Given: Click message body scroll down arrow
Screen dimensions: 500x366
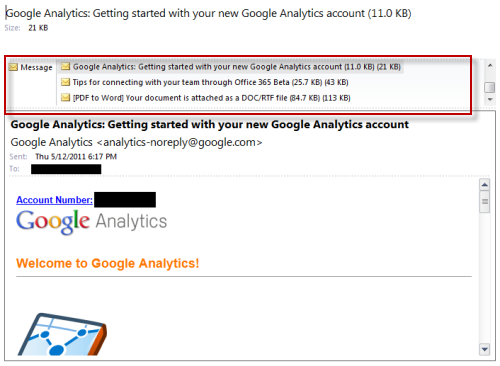Looking at the screenshot, I should (485, 349).
